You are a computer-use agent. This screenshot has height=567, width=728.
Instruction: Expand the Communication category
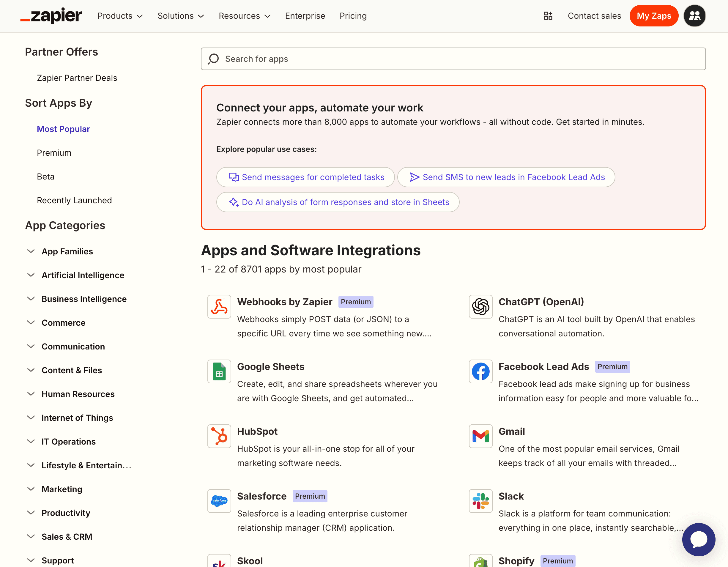click(31, 346)
